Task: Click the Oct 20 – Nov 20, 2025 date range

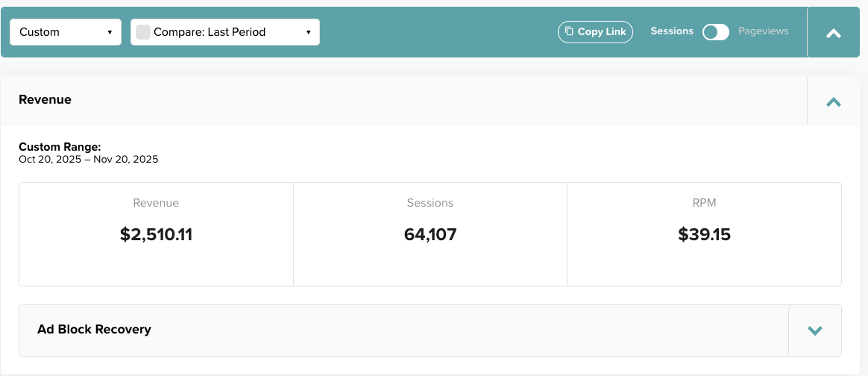Action: [x=88, y=159]
